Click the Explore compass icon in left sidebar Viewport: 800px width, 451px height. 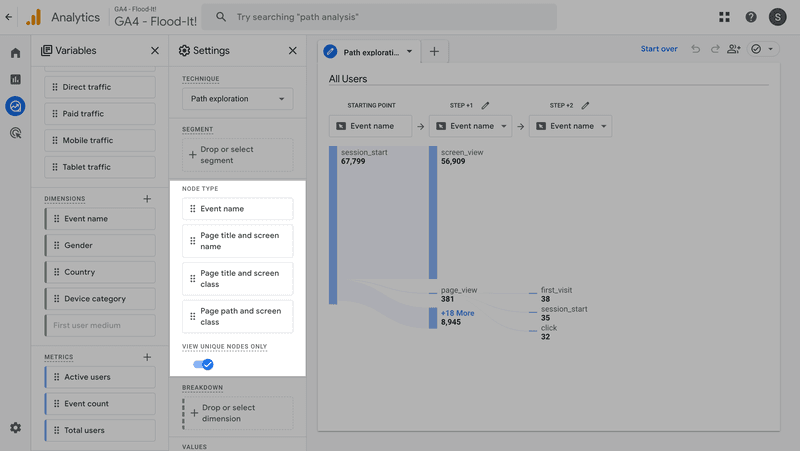coord(15,106)
